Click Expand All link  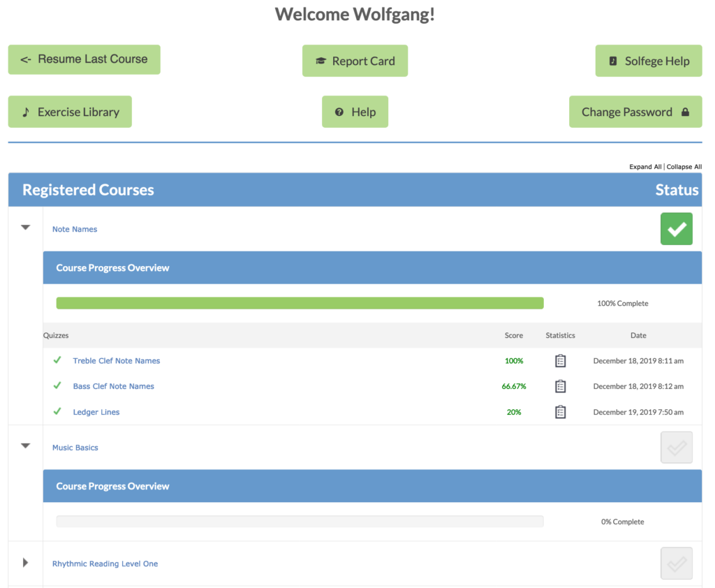tap(644, 167)
